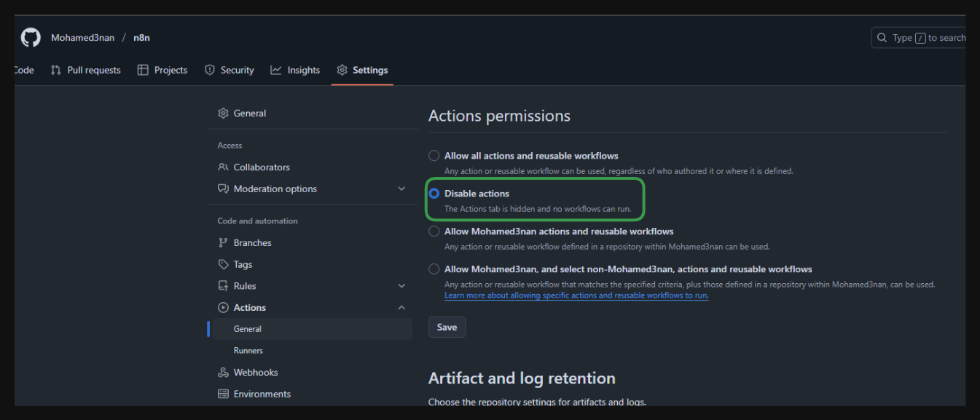
Task: Click the General gear icon in sidebar
Action: coord(223,113)
